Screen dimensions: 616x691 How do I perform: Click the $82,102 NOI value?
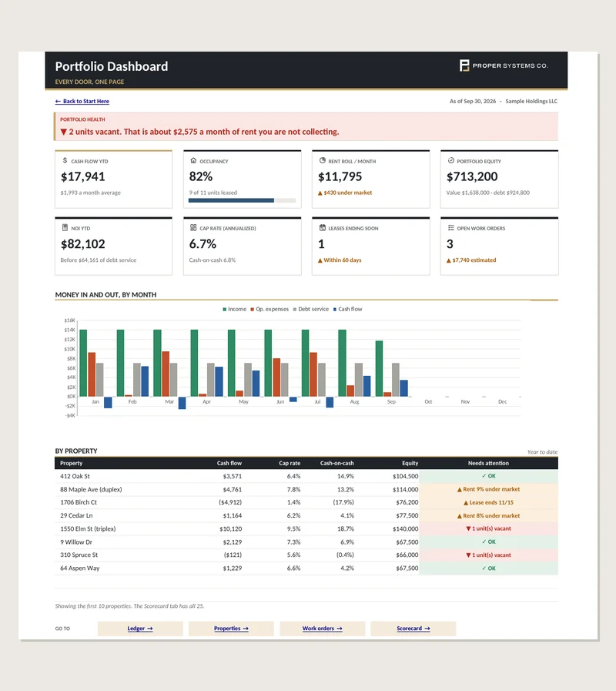tap(83, 244)
